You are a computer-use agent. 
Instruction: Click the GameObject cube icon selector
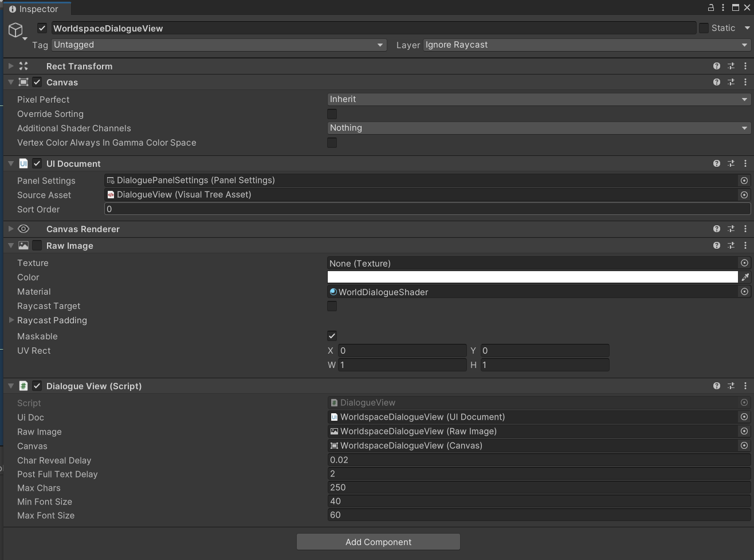click(x=16, y=30)
